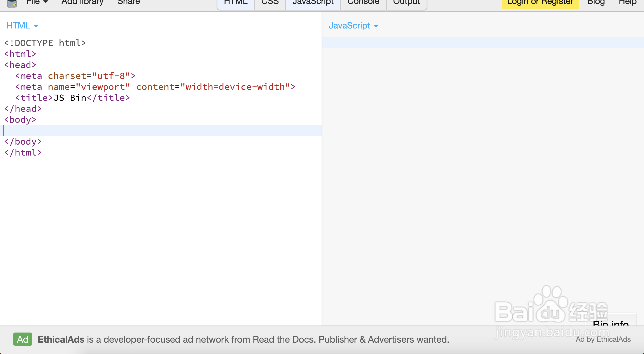The image size is (644, 354).
Task: Click the meta viewport line
Action: tap(155, 87)
